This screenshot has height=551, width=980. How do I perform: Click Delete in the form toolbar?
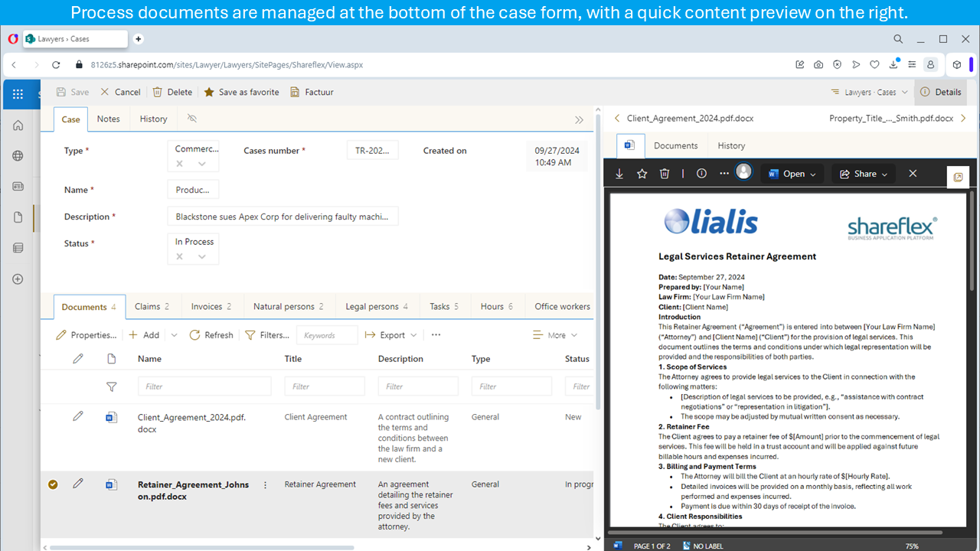point(172,92)
